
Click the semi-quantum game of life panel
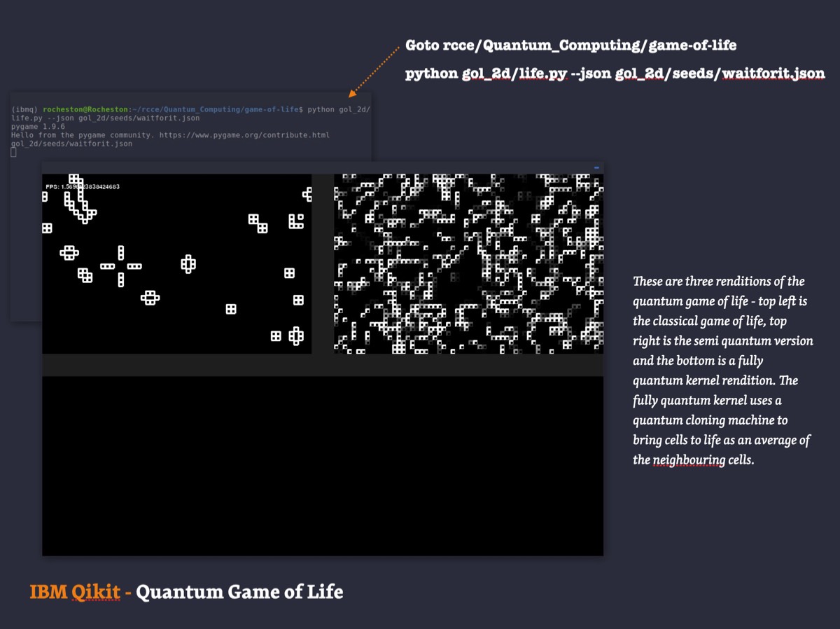point(468,263)
